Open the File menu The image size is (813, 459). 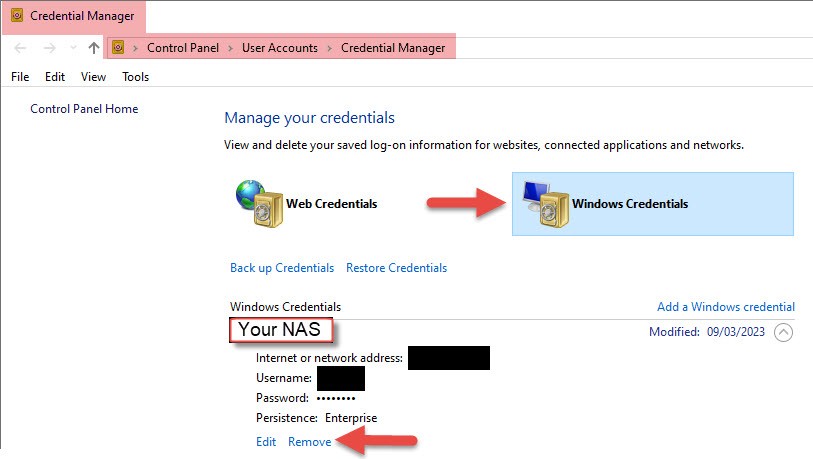coord(20,77)
